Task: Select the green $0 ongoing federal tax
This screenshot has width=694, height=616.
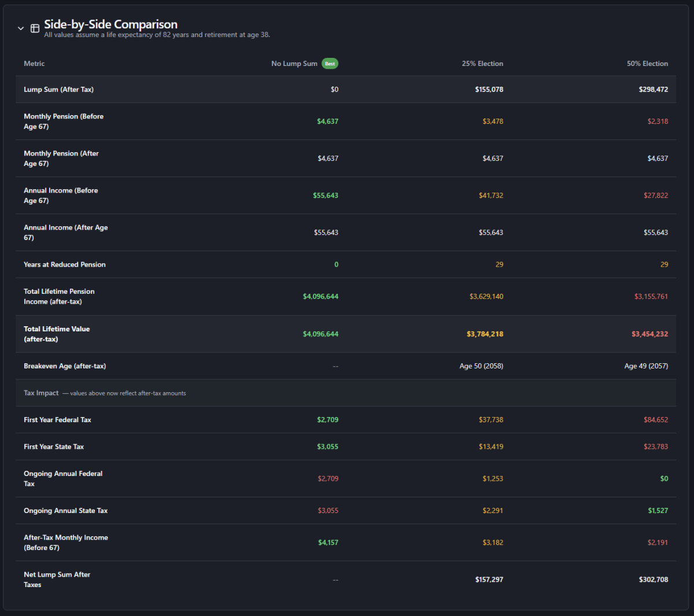Action: click(x=664, y=478)
